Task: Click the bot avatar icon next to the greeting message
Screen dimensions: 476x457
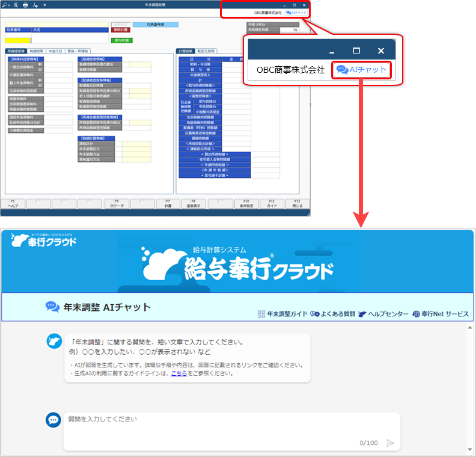Action: coord(54,341)
